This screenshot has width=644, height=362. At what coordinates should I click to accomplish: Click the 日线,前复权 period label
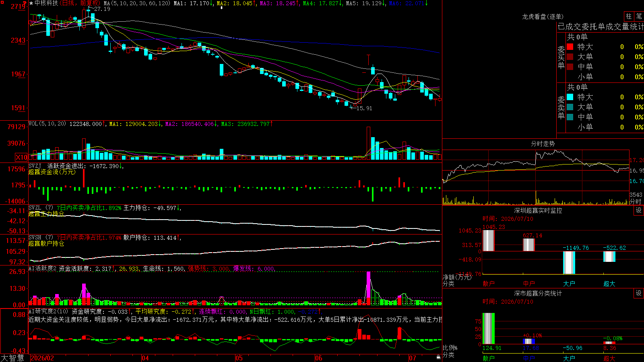[80, 3]
